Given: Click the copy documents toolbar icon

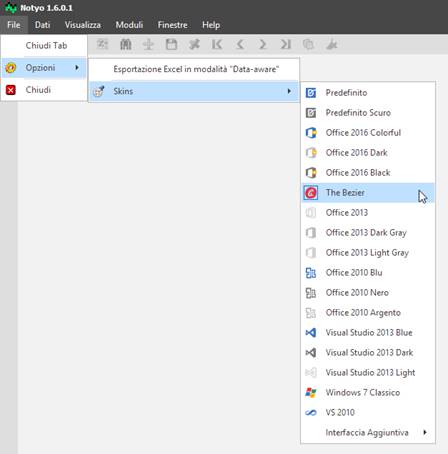Looking at the screenshot, I should 308,44.
